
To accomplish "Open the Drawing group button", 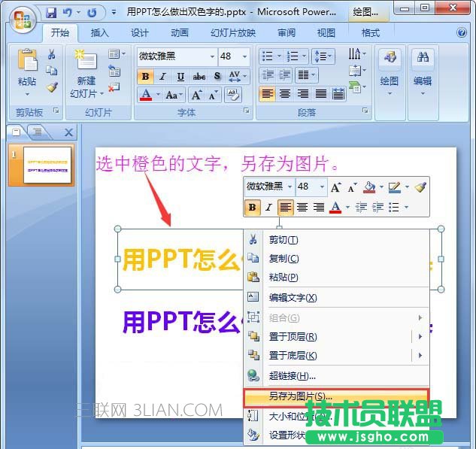I will (390, 73).
